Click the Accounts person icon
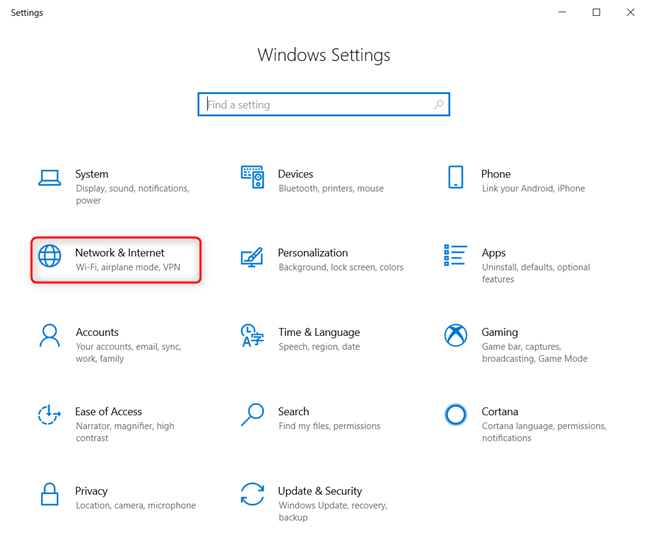This screenshot has height=551, width=648. tap(50, 335)
